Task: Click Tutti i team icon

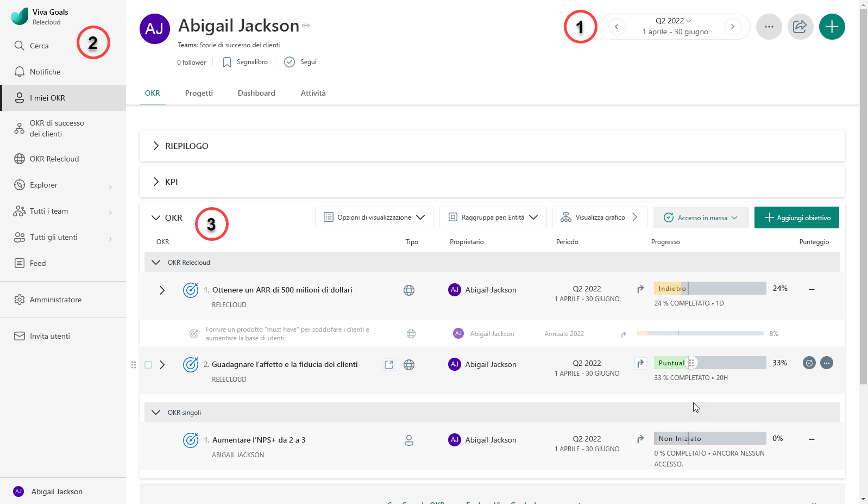Action: pos(20,211)
